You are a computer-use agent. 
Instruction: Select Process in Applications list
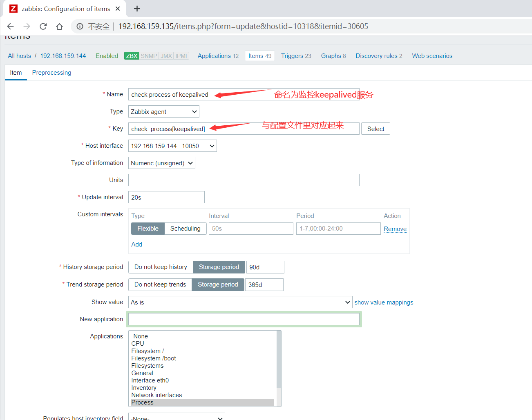point(203,402)
